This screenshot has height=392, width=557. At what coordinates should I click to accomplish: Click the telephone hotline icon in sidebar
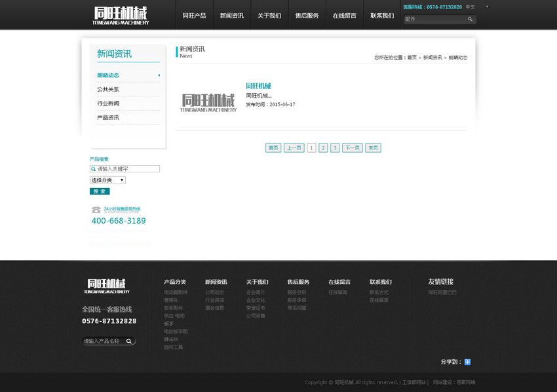coord(96,210)
